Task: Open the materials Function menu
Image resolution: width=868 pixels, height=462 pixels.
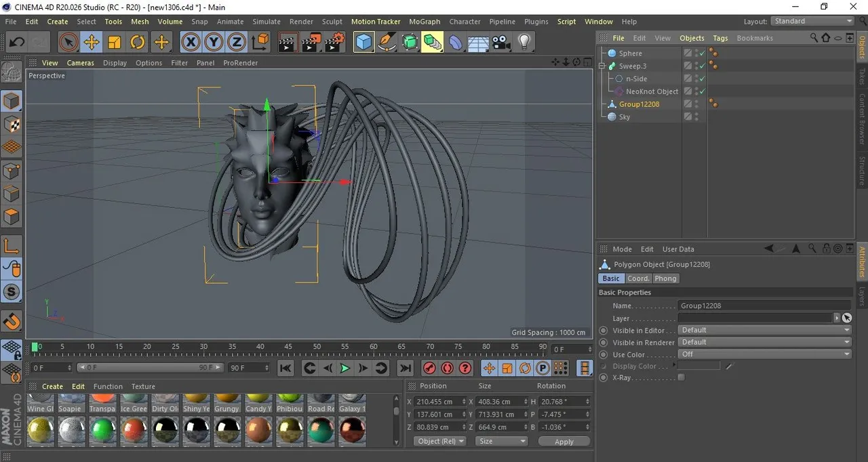Action: [x=108, y=387]
